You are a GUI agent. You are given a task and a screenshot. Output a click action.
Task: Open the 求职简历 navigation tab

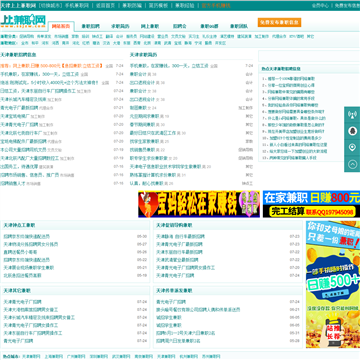click(x=120, y=26)
